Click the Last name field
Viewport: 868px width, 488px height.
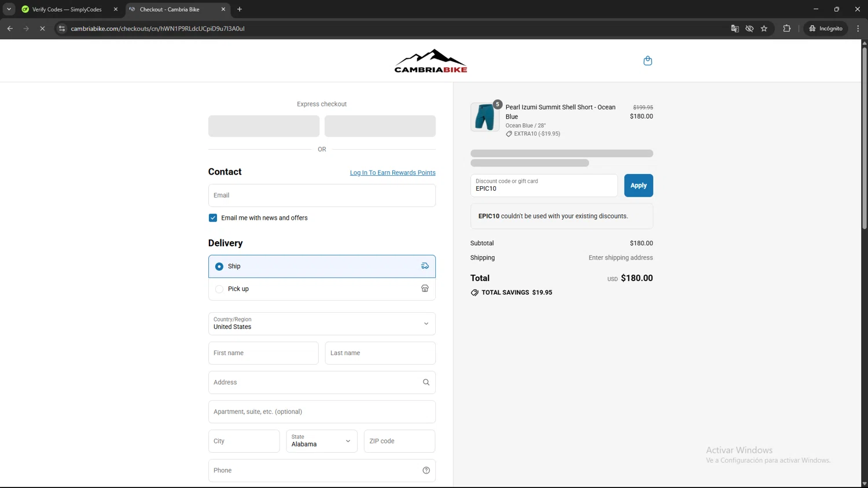380,353
